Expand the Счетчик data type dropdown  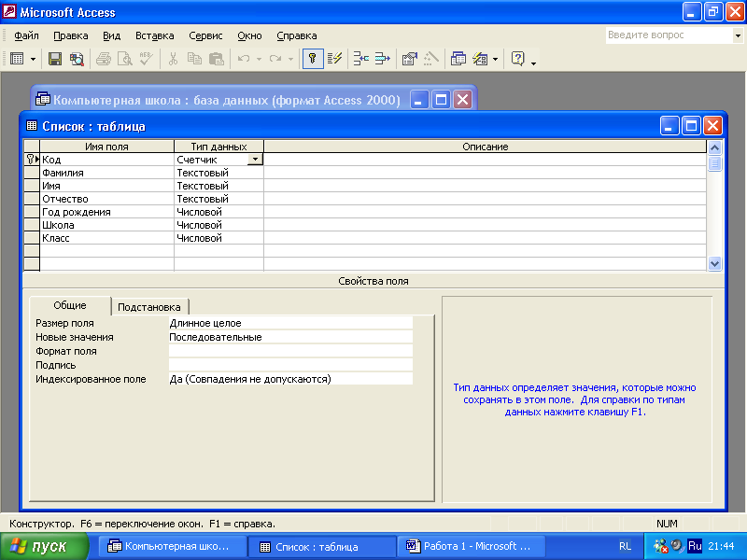click(255, 160)
